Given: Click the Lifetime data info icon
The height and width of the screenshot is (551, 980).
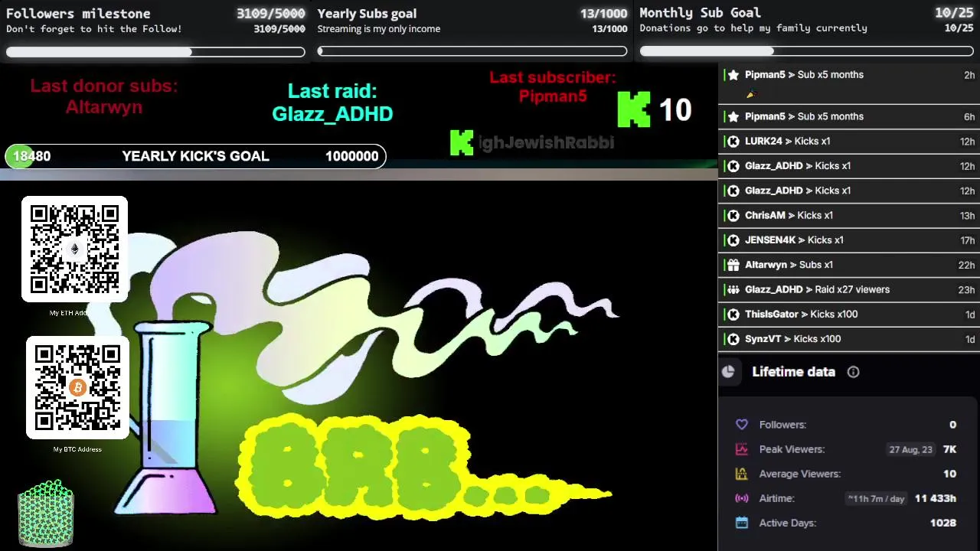Looking at the screenshot, I should click(x=853, y=372).
